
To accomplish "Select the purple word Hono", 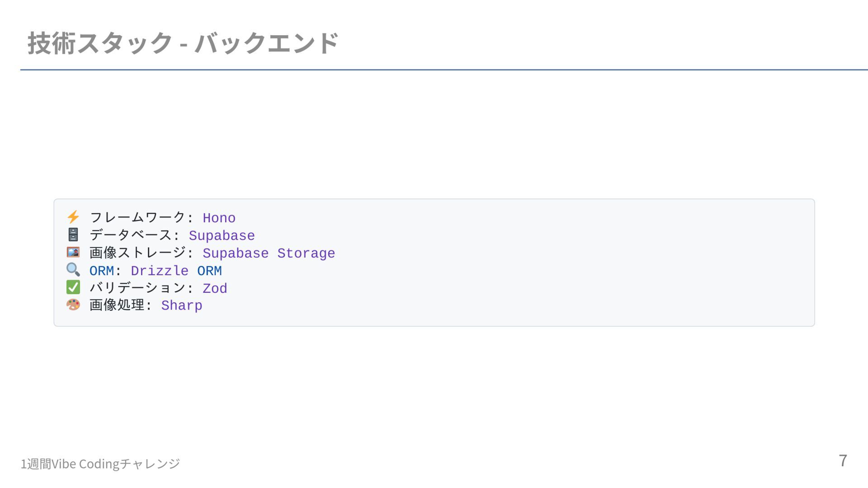I will click(219, 218).
